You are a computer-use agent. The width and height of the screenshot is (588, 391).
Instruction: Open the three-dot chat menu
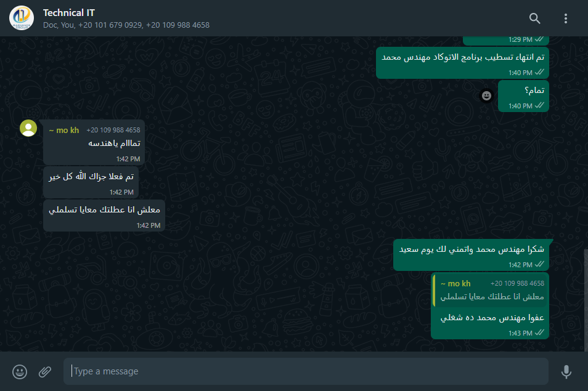click(x=565, y=18)
